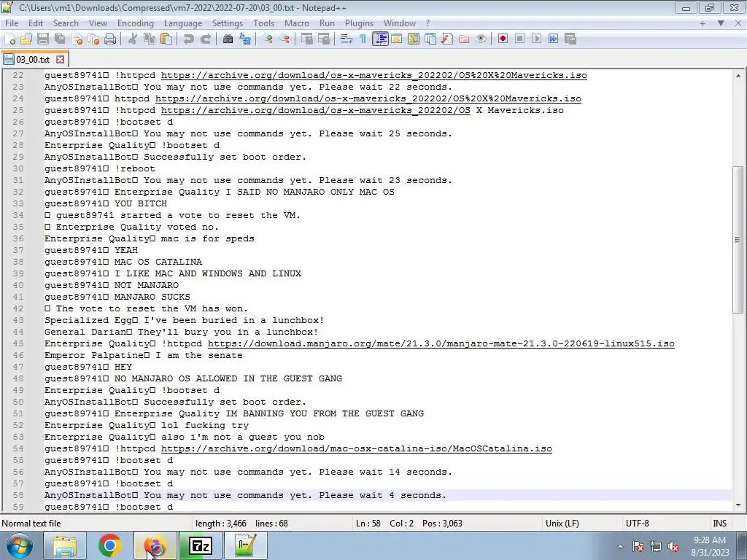Click the Mavericks link on line 24

pos(368,98)
